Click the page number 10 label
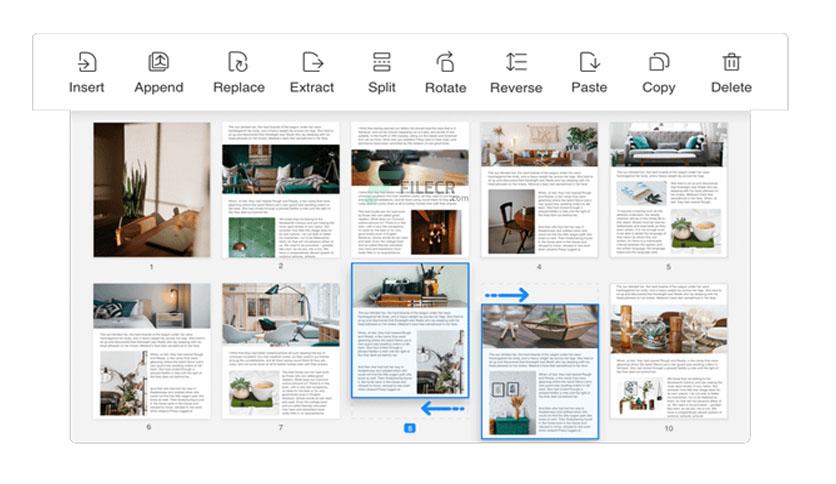 coord(669,428)
